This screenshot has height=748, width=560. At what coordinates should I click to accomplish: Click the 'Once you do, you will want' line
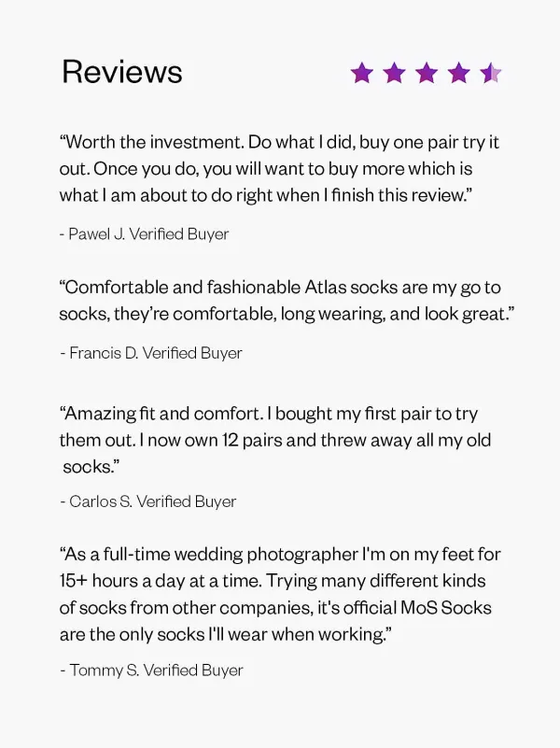266,169
